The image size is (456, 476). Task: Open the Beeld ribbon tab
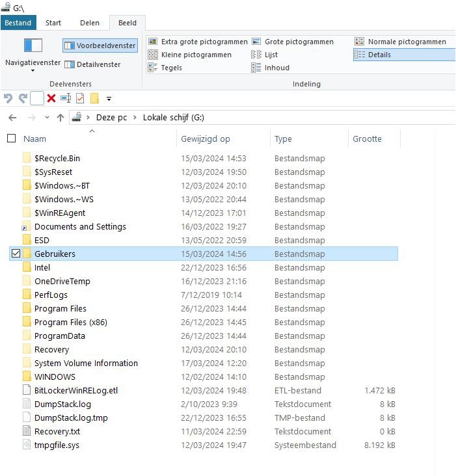coord(127,23)
